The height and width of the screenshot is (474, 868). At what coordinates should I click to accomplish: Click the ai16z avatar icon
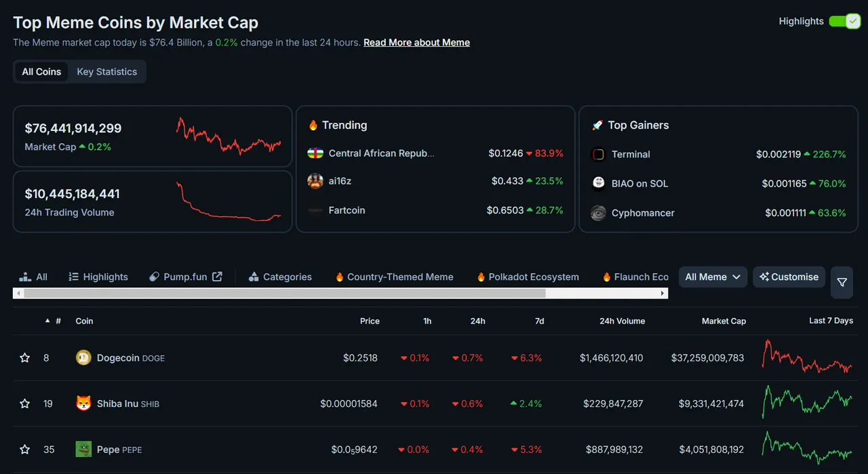point(315,181)
